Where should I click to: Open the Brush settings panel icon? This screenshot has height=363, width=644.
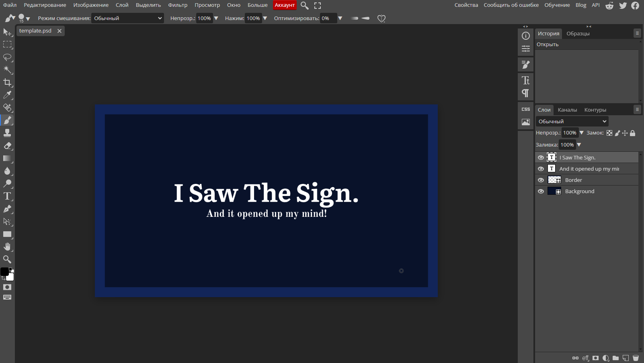(x=526, y=64)
